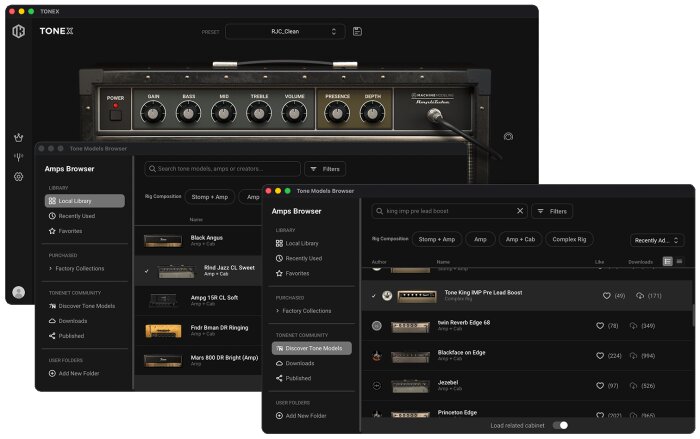Open the user profile avatar in TONEX sidebar
The width and height of the screenshot is (700, 439).
[x=18, y=293]
